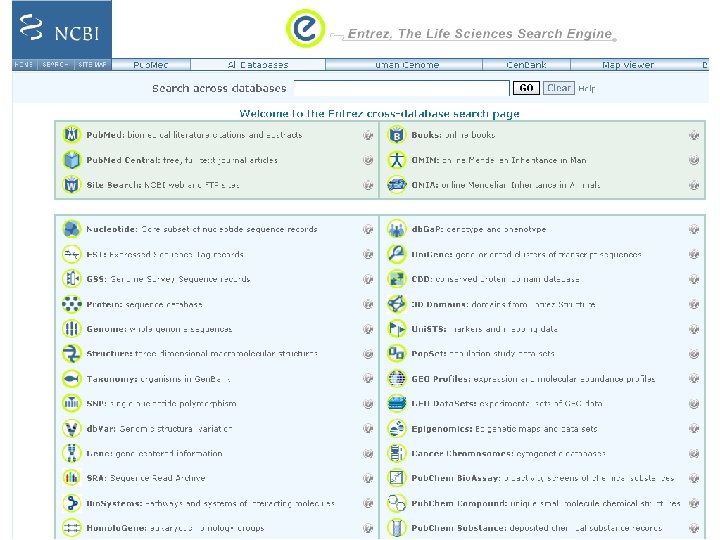The height and width of the screenshot is (540, 720).
Task: Click SITE MAP in NCBI navigation
Action: click(92, 65)
